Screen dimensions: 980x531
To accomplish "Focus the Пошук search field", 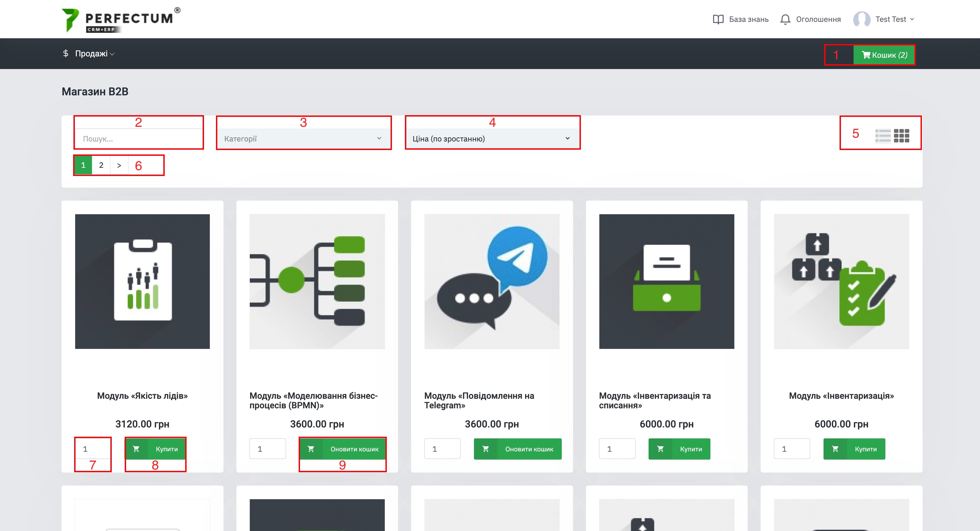I will 139,138.
